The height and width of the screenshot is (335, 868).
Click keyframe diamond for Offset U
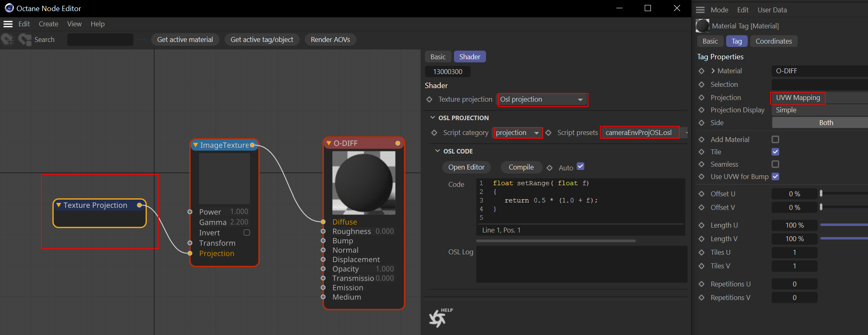pos(701,194)
